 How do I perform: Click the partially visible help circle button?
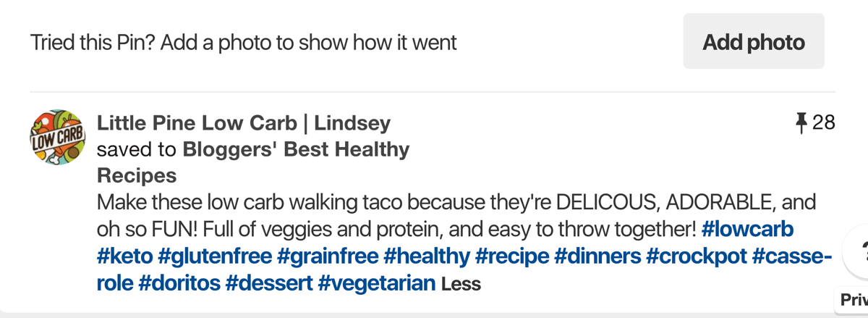(x=856, y=252)
